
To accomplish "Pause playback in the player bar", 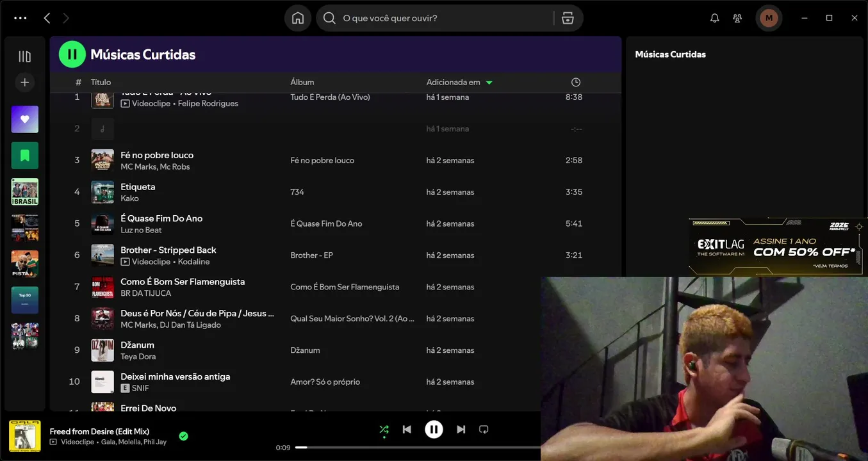I will (x=434, y=430).
